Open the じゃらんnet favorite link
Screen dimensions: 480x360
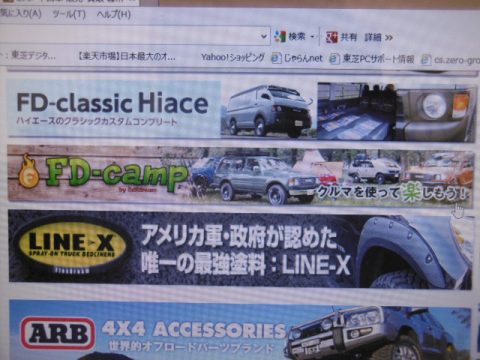(x=303, y=59)
